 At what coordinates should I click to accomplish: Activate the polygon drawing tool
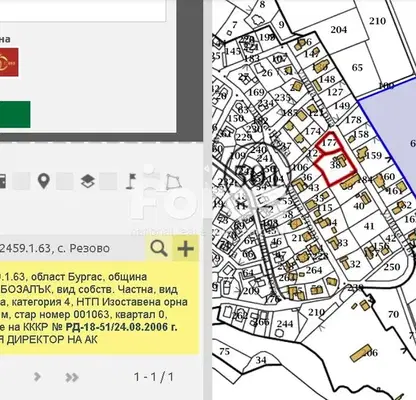tap(174, 182)
